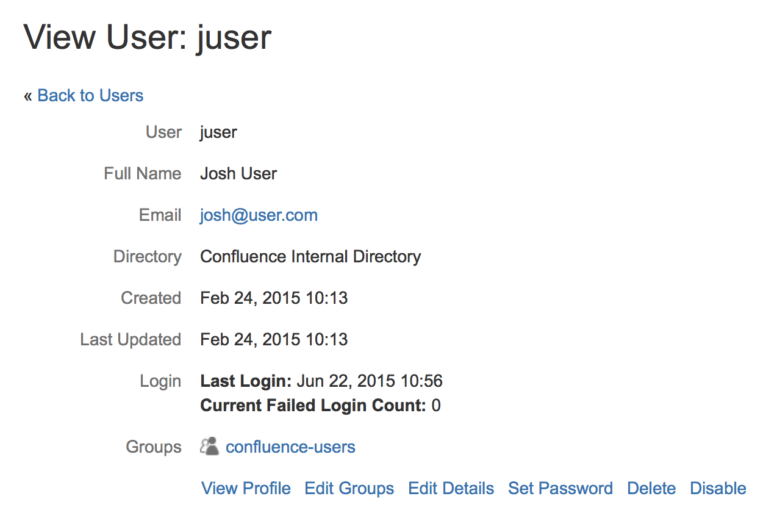Click Set Password link
The image size is (766, 532).
560,489
